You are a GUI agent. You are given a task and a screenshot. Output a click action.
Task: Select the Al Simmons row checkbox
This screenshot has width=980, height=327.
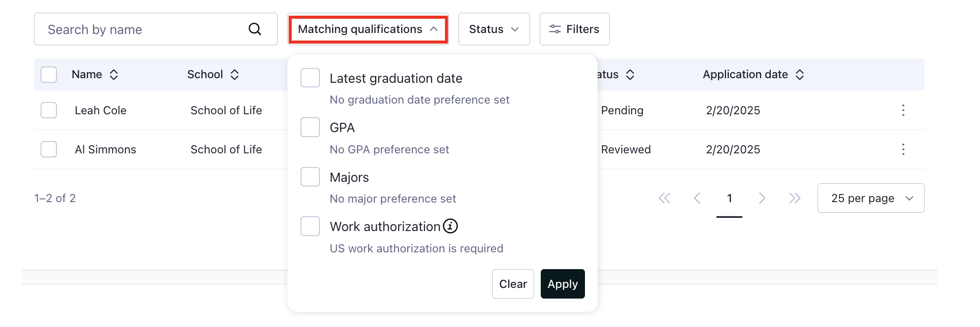[49, 149]
